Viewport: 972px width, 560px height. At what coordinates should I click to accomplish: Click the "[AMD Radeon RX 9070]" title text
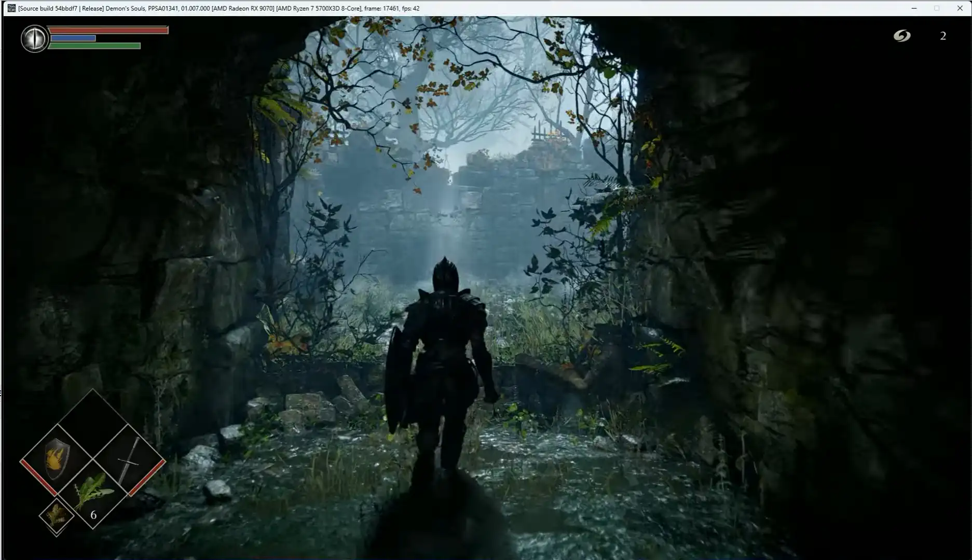[x=243, y=8]
